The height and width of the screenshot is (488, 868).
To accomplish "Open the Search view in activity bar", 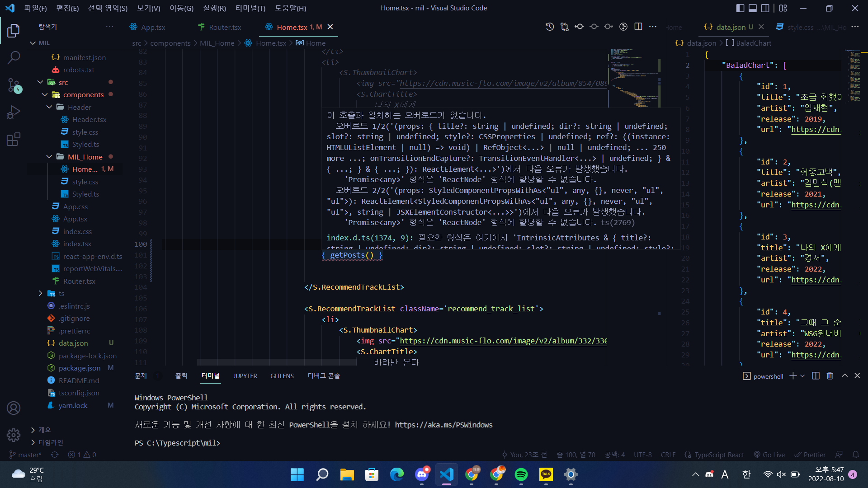I will click(x=14, y=57).
